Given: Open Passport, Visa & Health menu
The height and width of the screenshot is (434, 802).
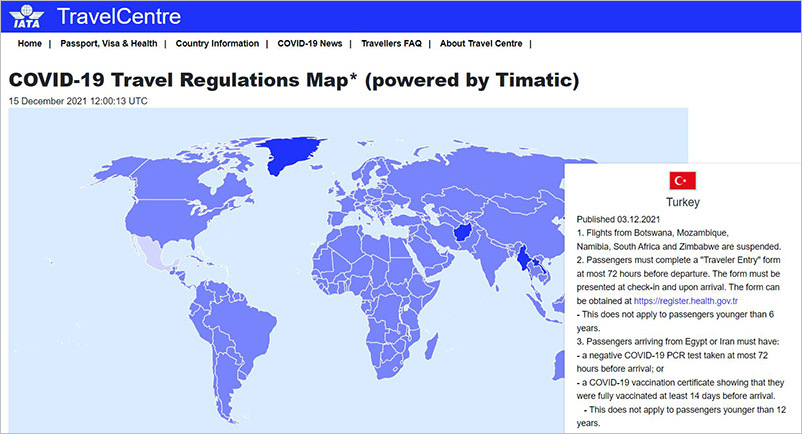Looking at the screenshot, I should [108, 43].
